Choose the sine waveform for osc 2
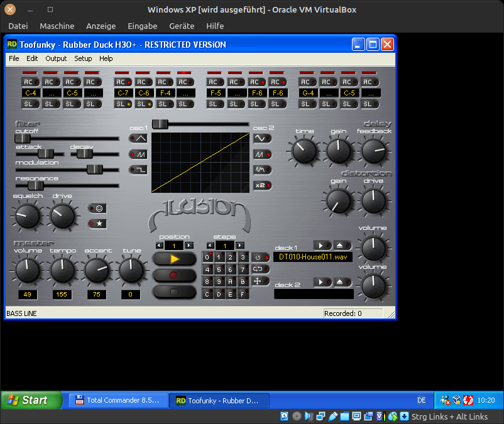This screenshot has height=424, width=504. 261,138
